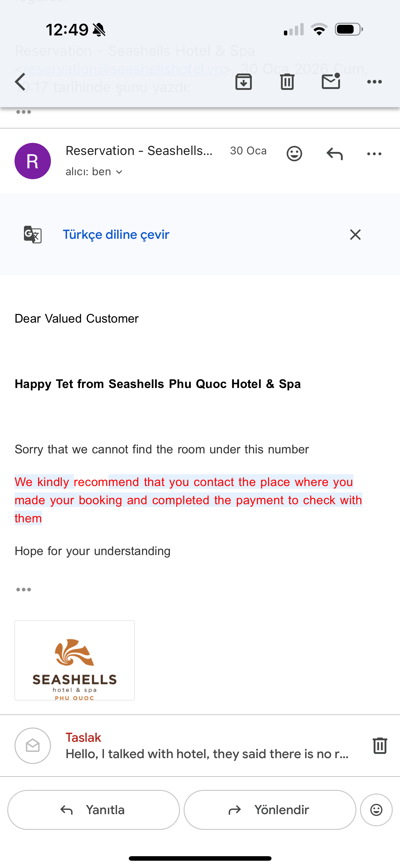Expand recipient details next to "alıcı: ben"
Viewport: 400px width, 868px height.
coord(119,172)
